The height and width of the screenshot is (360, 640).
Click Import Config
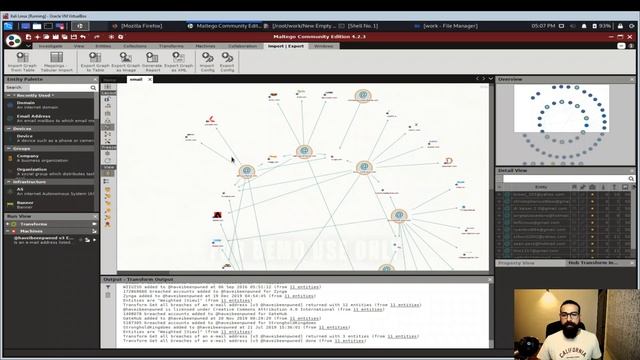(x=207, y=62)
